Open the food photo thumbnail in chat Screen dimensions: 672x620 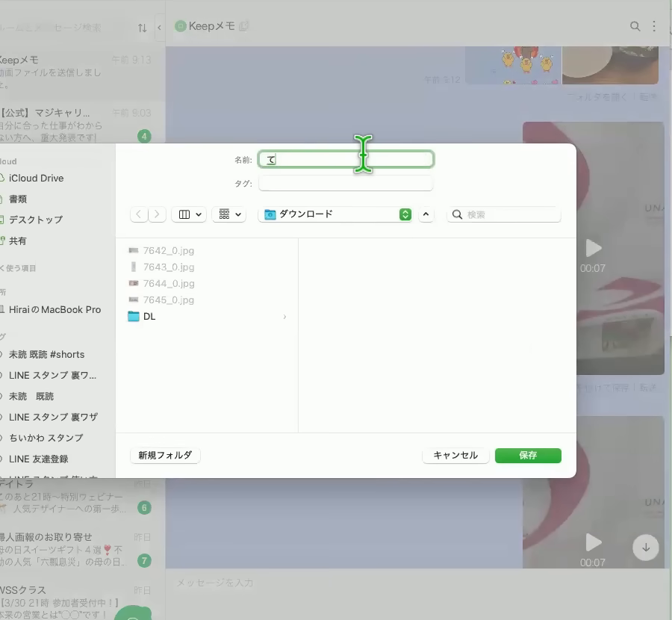610,65
